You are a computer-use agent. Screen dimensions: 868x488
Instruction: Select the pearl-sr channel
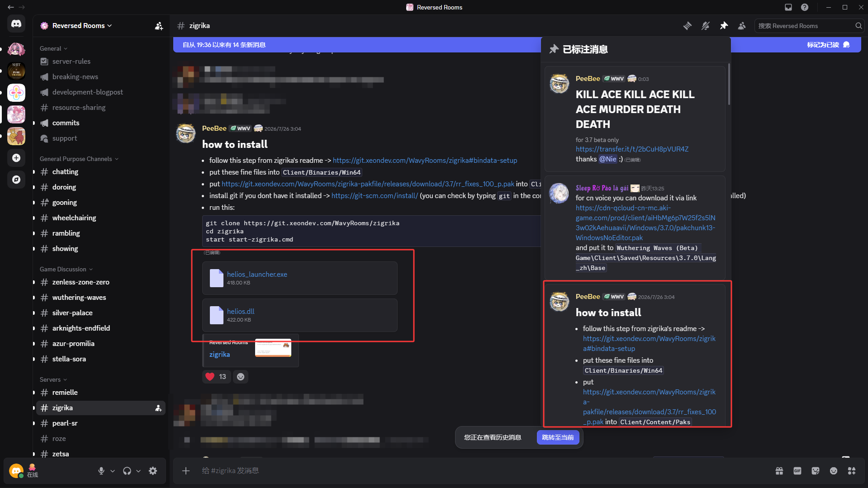[x=101, y=423]
